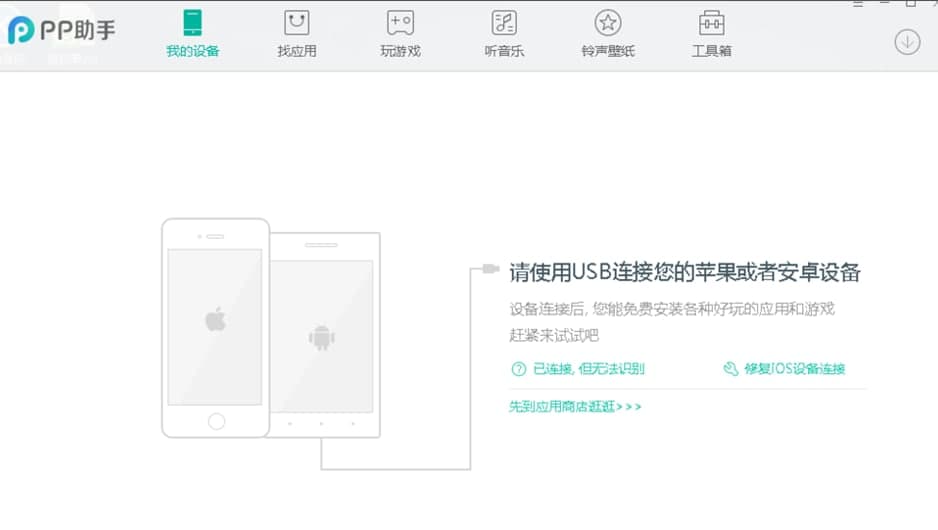
Task: Click the 设备连接后 description line
Action: click(x=672, y=309)
